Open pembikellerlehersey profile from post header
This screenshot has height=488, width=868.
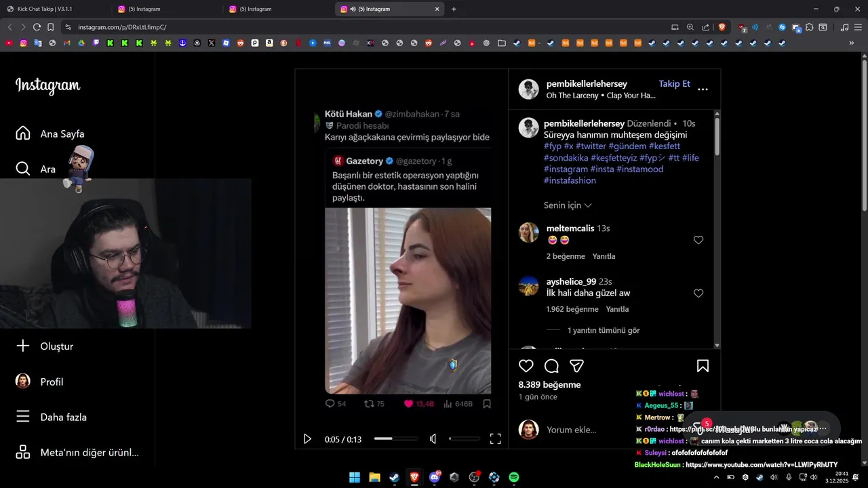587,84
